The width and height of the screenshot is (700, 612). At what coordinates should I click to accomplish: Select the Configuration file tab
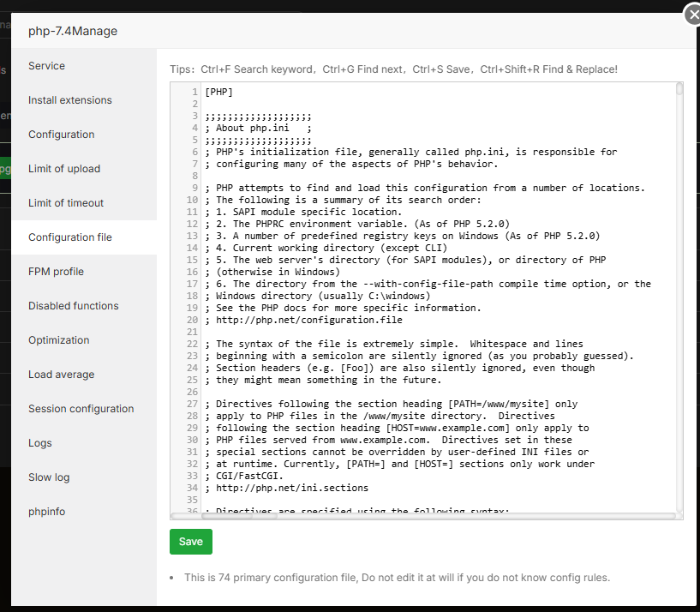pyautogui.click(x=70, y=237)
